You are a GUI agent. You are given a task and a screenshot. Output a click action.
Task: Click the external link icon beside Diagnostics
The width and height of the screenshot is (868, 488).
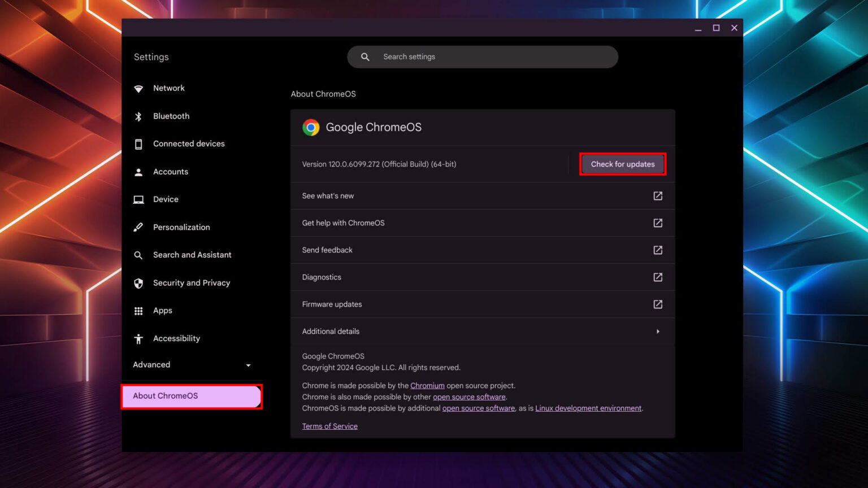[658, 277]
